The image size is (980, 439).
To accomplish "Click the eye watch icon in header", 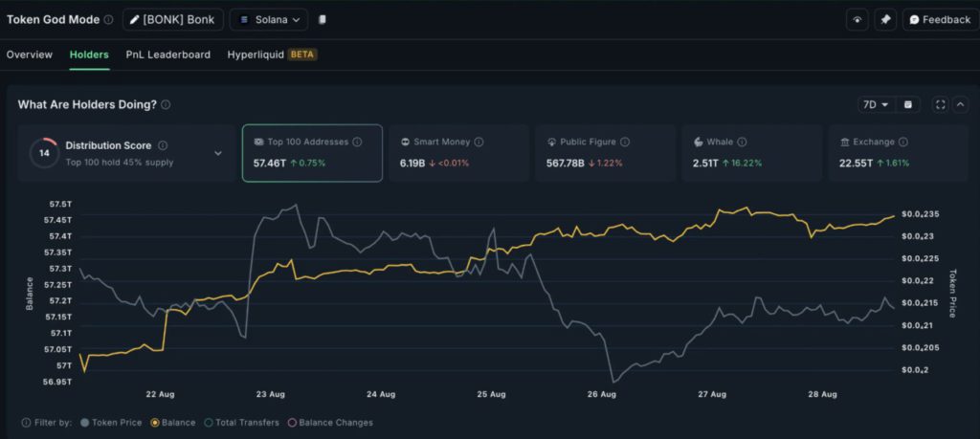I will tap(857, 19).
